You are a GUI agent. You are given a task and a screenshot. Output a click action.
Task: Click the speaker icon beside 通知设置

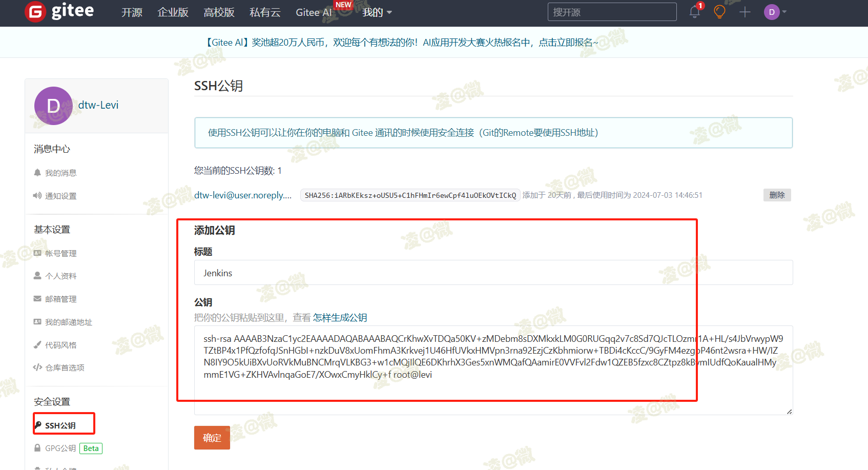(37, 196)
